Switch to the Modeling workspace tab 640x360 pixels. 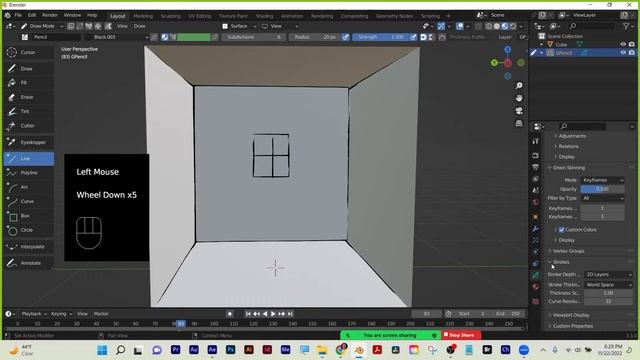click(x=143, y=16)
